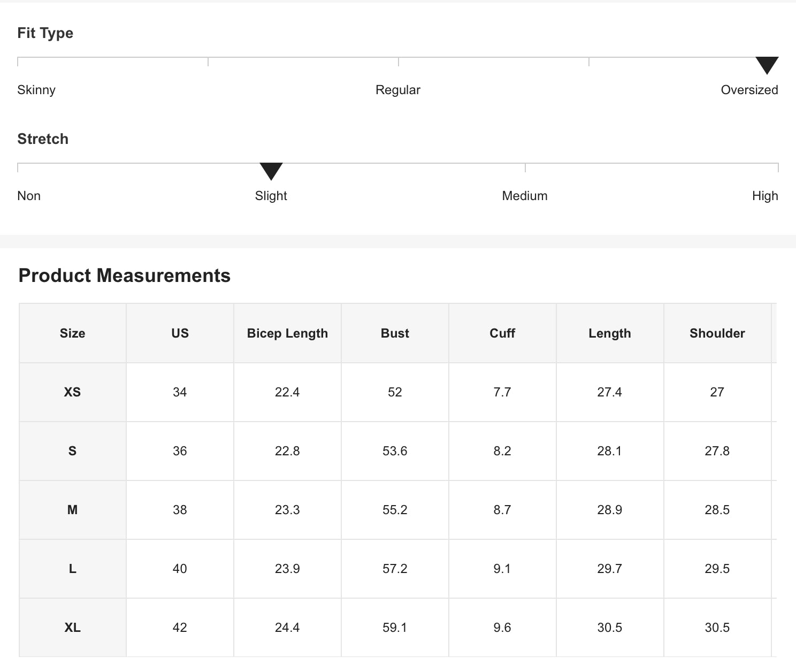Click the Length column header

pyautogui.click(x=609, y=333)
